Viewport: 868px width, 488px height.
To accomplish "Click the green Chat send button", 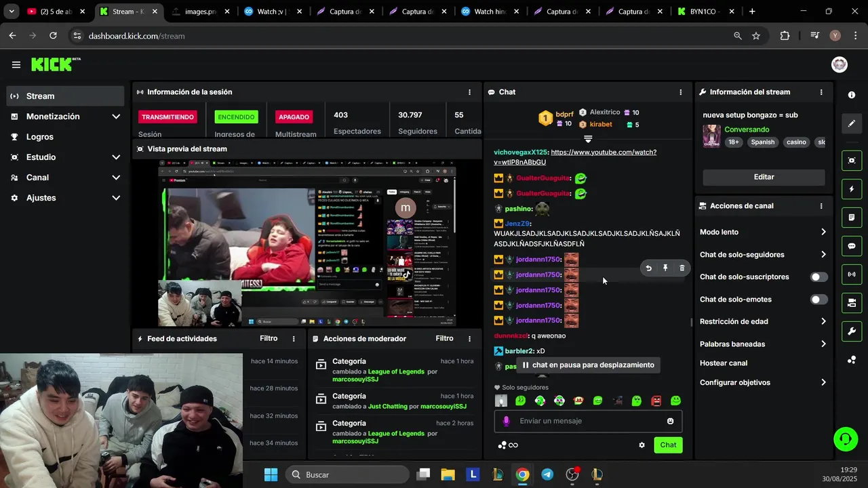I will pyautogui.click(x=668, y=445).
